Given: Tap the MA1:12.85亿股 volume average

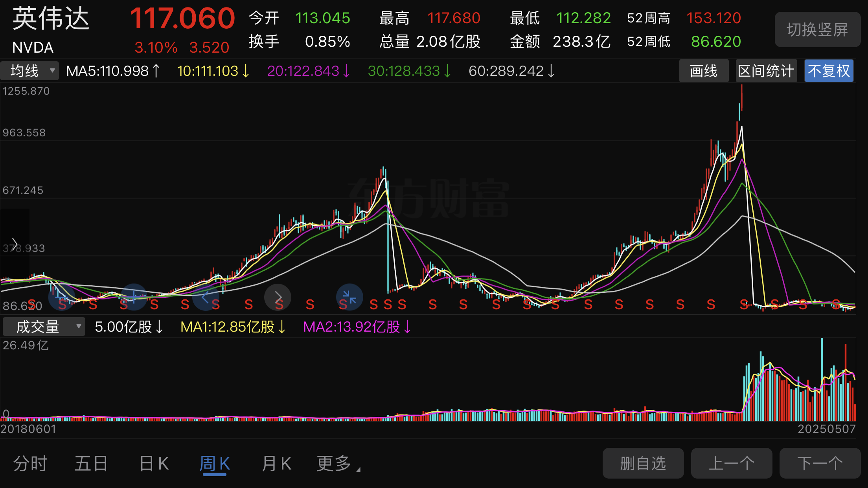Looking at the screenshot, I should pos(233,327).
